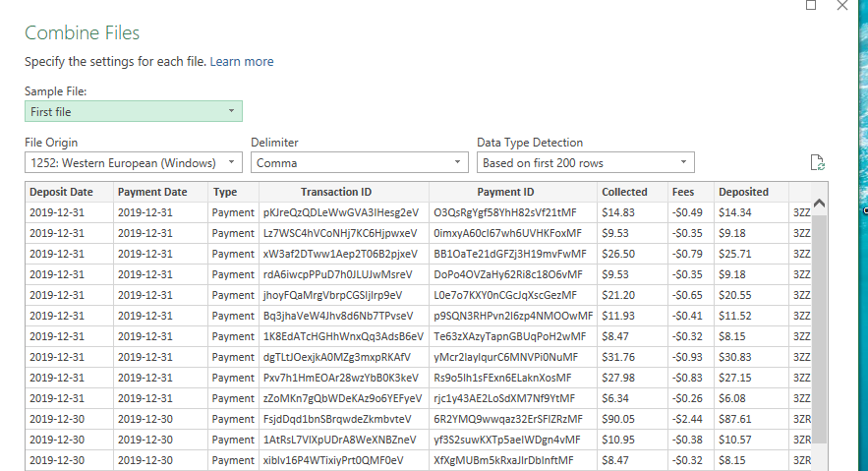Screen dimensions: 868x471
Task: Expand the File Origin dropdown
Action: coord(133,163)
